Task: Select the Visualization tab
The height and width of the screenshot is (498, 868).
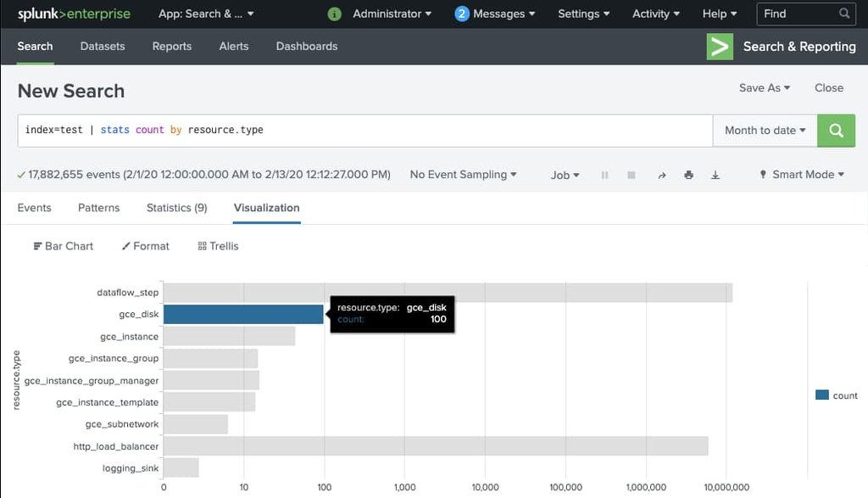Action: 266,208
